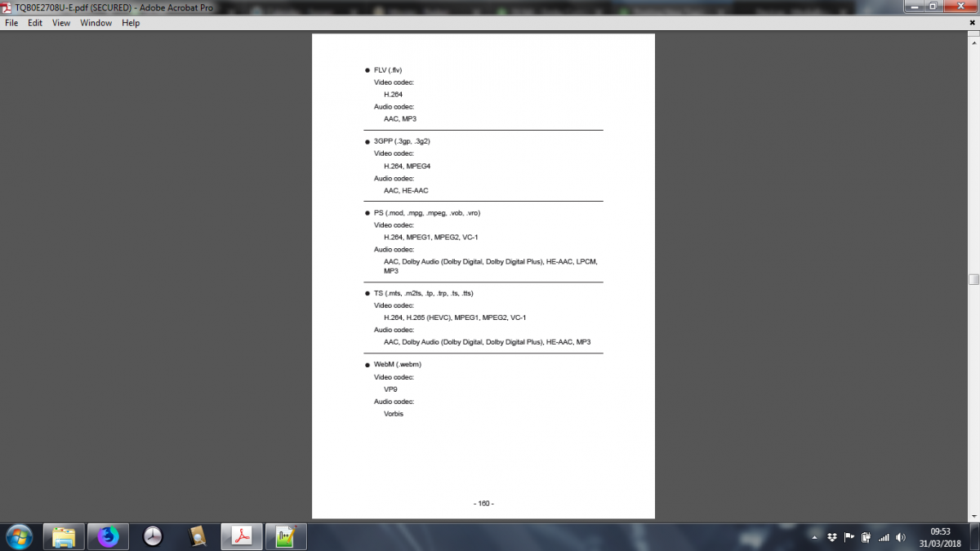This screenshot has height=551, width=980.
Task: Click the Acrobat PDF icon in title bar
Action: pos(7,7)
